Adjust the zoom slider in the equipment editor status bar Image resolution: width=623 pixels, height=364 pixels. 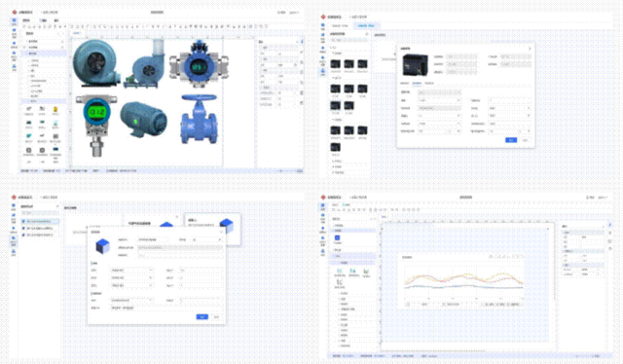click(281, 171)
